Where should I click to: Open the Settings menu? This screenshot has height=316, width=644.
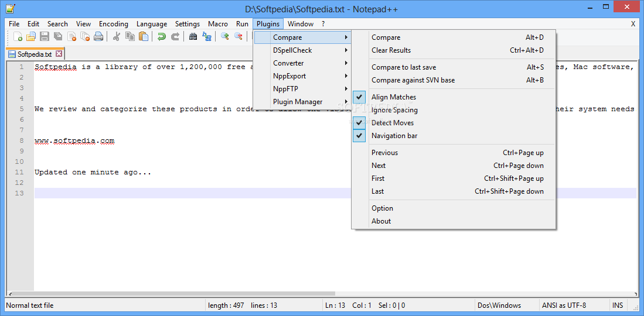click(x=188, y=24)
